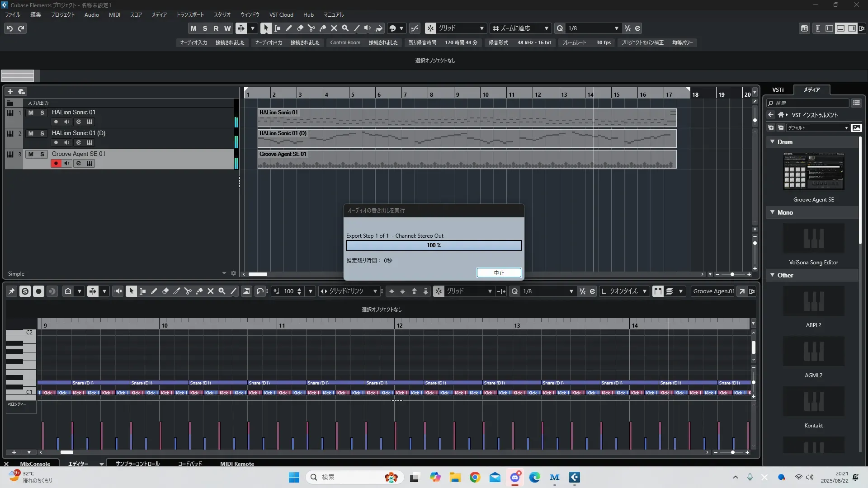Select the Scissors split tool in top toolbar
The width and height of the screenshot is (868, 488).
click(x=311, y=28)
